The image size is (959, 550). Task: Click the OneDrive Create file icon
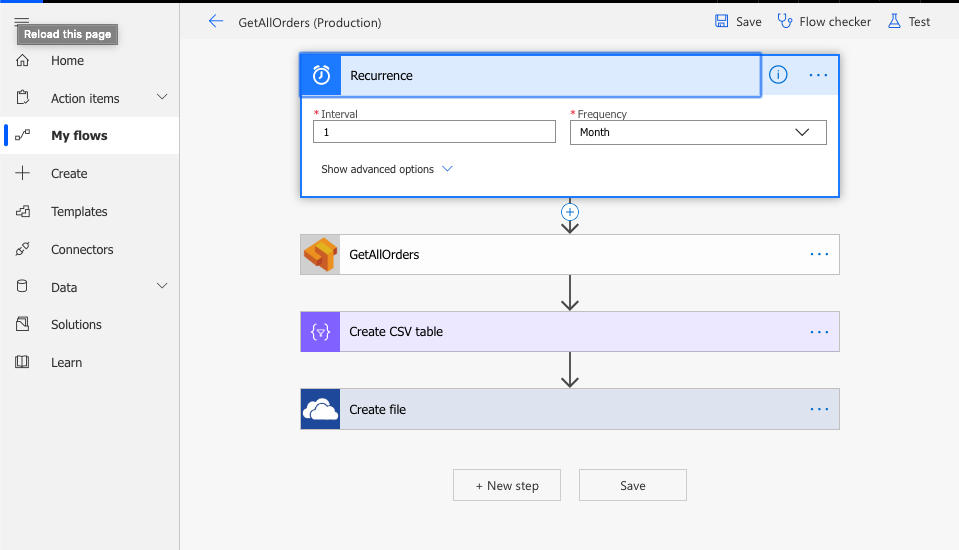[321, 409]
